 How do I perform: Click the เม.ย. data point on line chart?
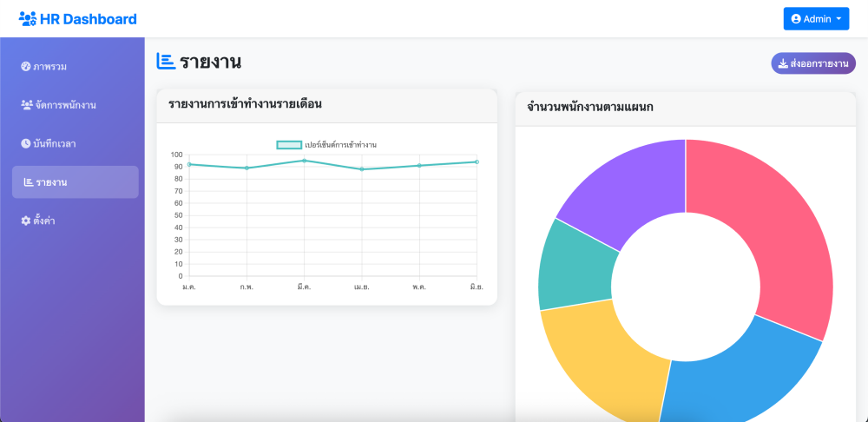pos(362,169)
